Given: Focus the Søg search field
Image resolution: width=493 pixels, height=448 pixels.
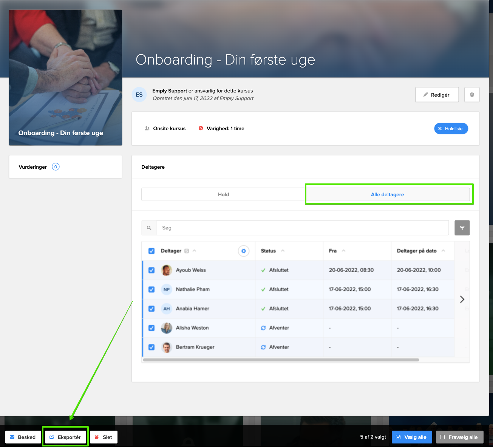Looking at the screenshot, I should coord(302,228).
